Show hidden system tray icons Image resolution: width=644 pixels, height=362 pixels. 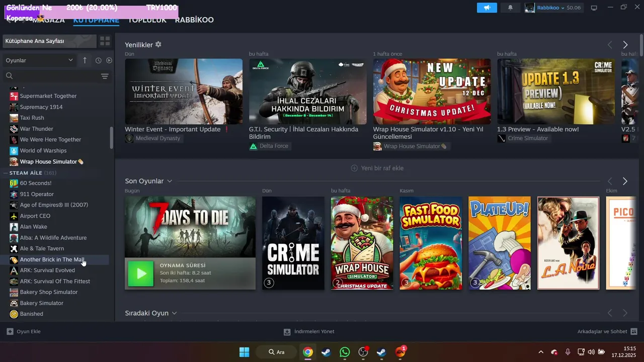tap(541, 352)
